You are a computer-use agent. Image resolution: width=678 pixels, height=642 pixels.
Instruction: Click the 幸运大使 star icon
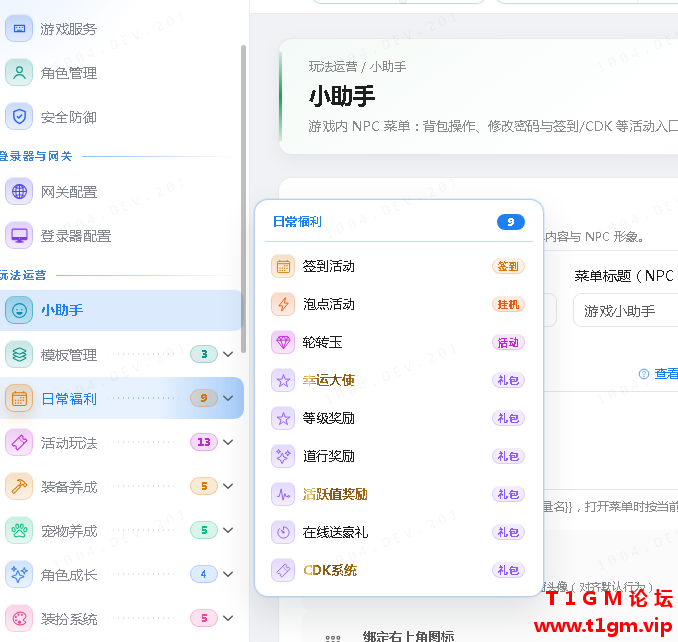(283, 380)
